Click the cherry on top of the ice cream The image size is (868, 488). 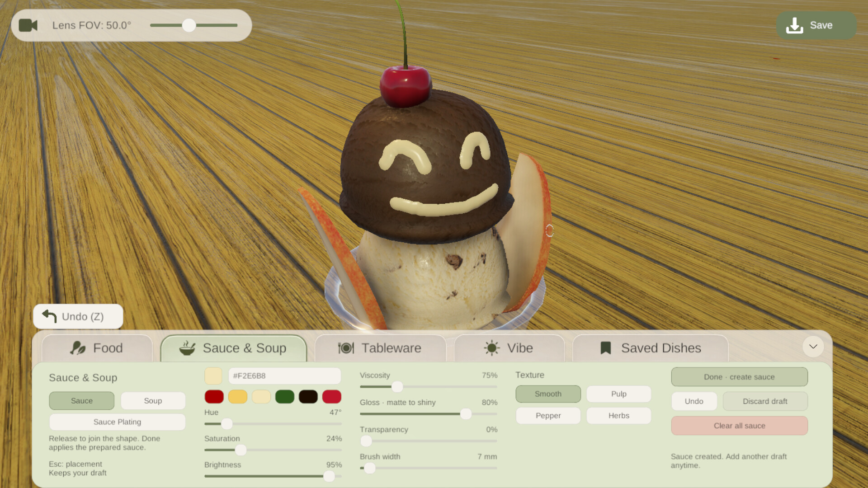(405, 86)
